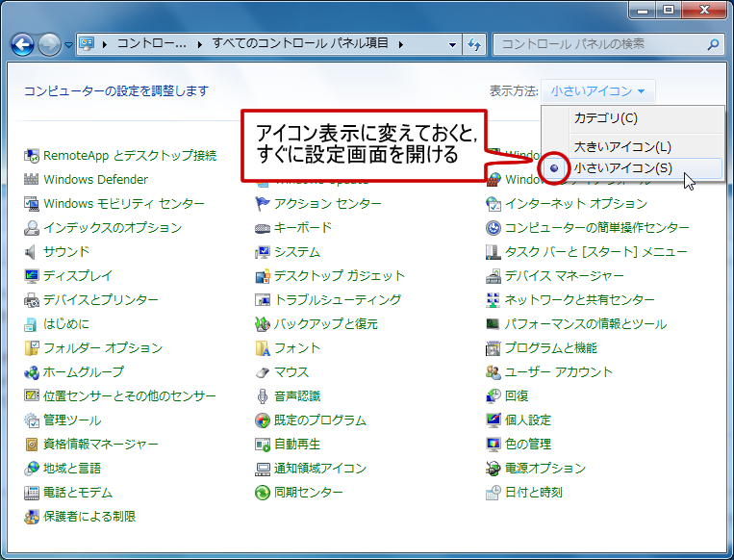This screenshot has height=560, width=734.
Task: Click the 地域と言語 globe icon
Action: pos(32,469)
